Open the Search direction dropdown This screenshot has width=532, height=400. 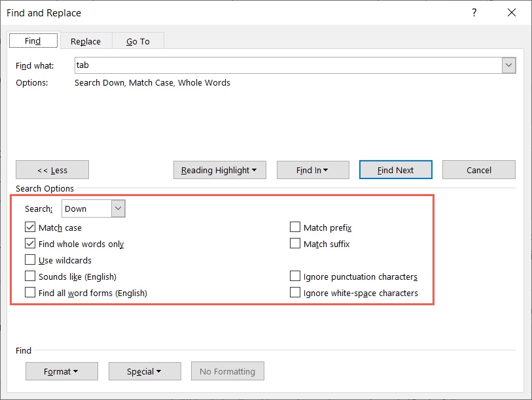(117, 208)
